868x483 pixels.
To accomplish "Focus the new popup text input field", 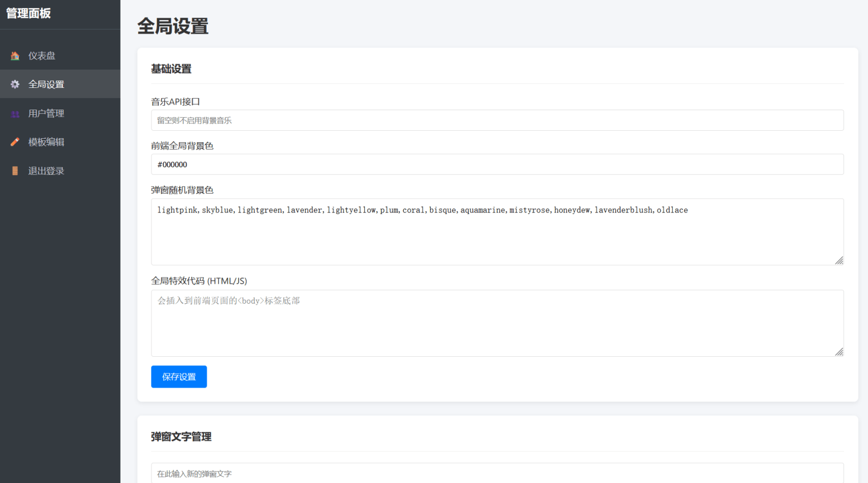I will [x=497, y=473].
